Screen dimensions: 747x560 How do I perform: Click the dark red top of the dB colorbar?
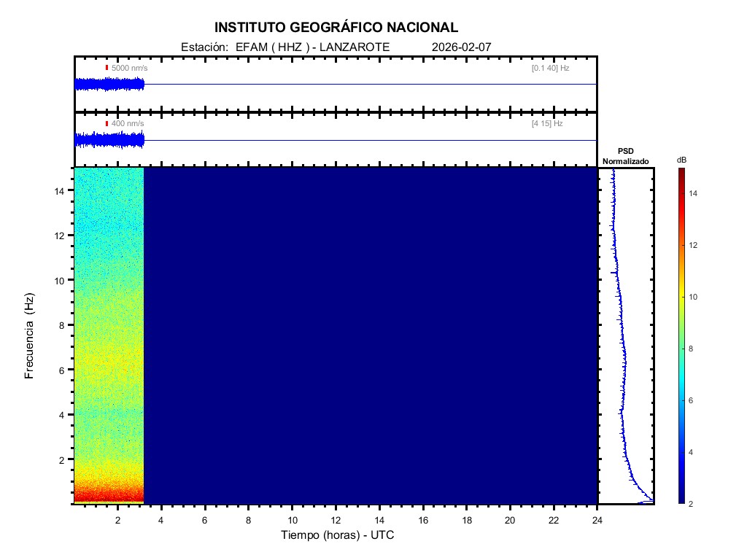pyautogui.click(x=681, y=173)
